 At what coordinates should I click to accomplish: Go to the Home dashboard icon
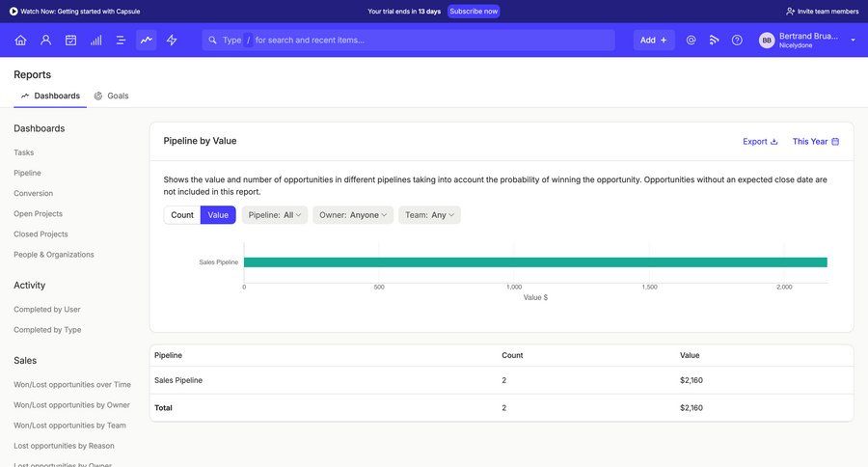click(x=20, y=40)
